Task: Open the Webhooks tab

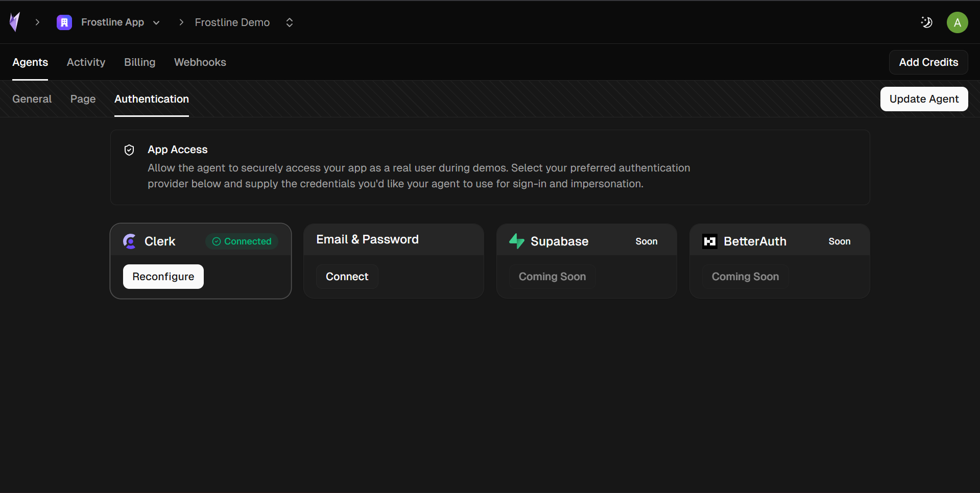Action: [x=200, y=62]
